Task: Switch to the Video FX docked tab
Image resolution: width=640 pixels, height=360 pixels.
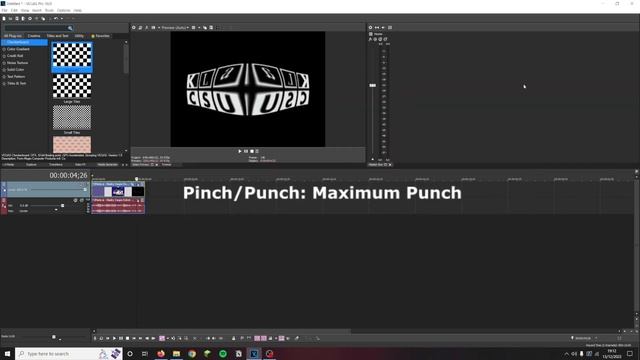Action: (80, 165)
